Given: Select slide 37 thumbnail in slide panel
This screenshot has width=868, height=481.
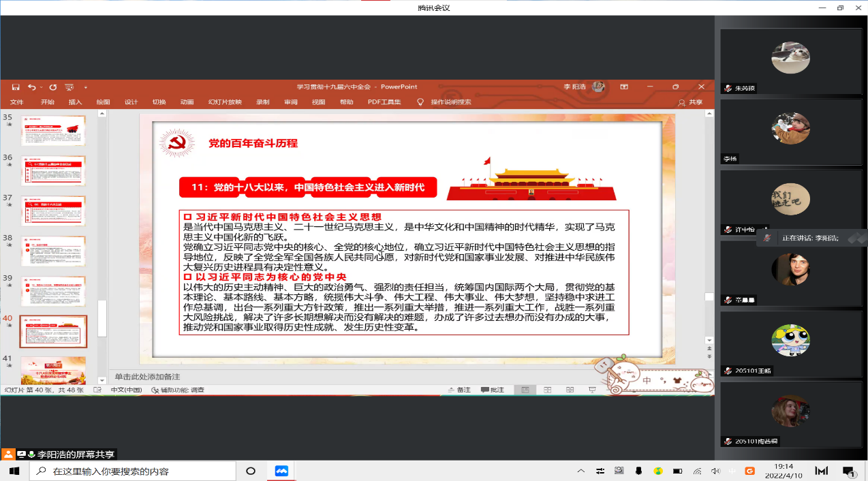Looking at the screenshot, I should pyautogui.click(x=53, y=211).
